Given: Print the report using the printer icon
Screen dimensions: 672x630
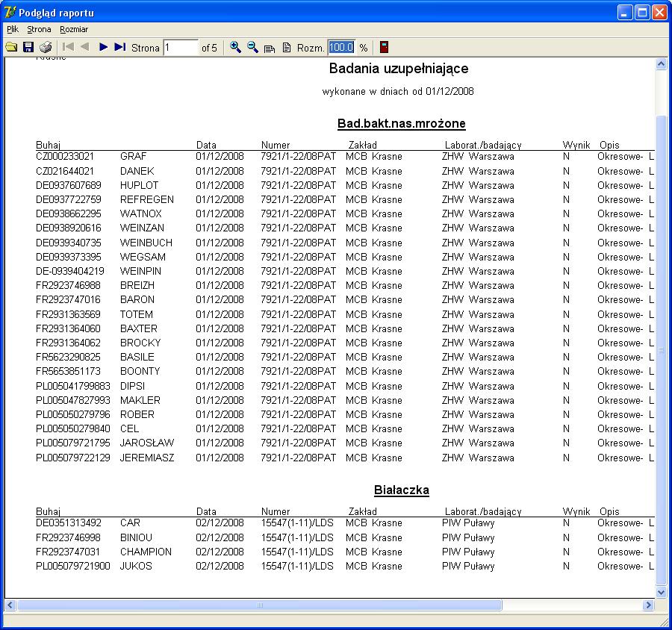Looking at the screenshot, I should tap(46, 47).
